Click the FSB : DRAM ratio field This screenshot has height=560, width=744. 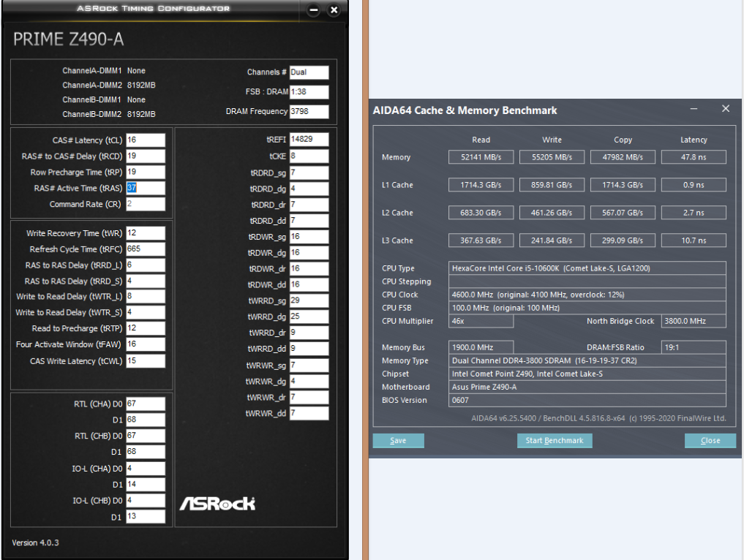309,92
